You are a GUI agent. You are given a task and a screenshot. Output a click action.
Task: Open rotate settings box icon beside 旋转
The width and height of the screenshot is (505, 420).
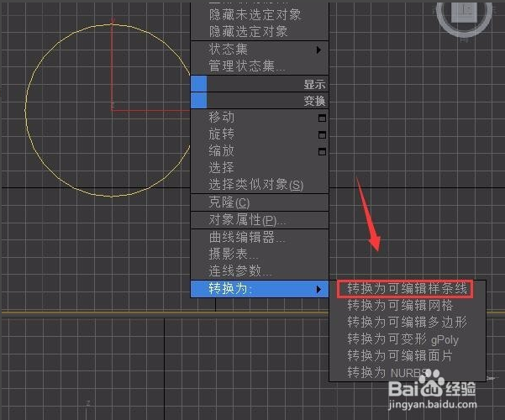(322, 135)
